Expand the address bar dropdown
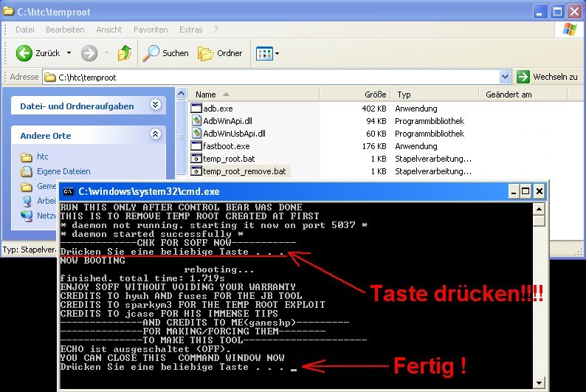Image resolution: width=586 pixels, height=392 pixels. 505,77
